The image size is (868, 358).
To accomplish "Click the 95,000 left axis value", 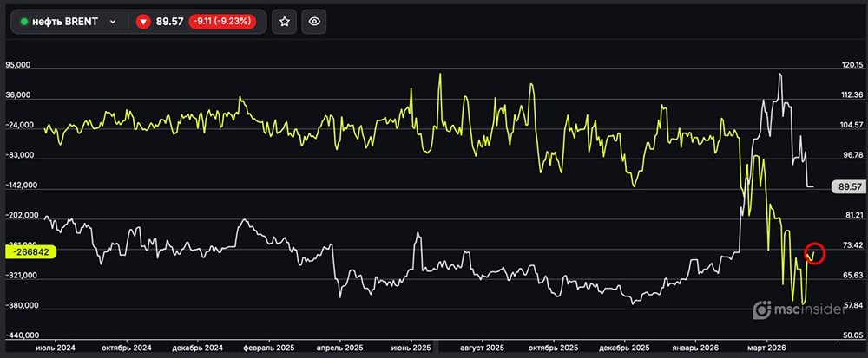I will [x=18, y=65].
